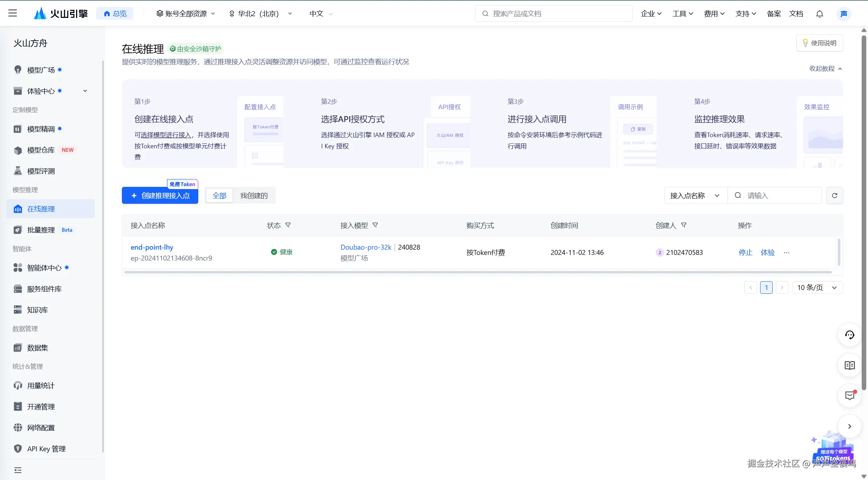The height and width of the screenshot is (480, 868).
Task: Click 创建推理接入点 button
Action: [160, 196]
